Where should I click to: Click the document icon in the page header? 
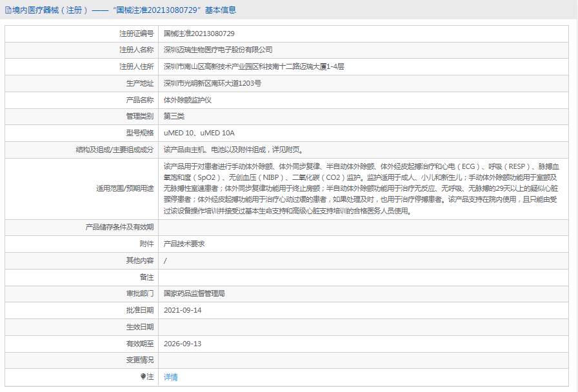tap(8, 10)
